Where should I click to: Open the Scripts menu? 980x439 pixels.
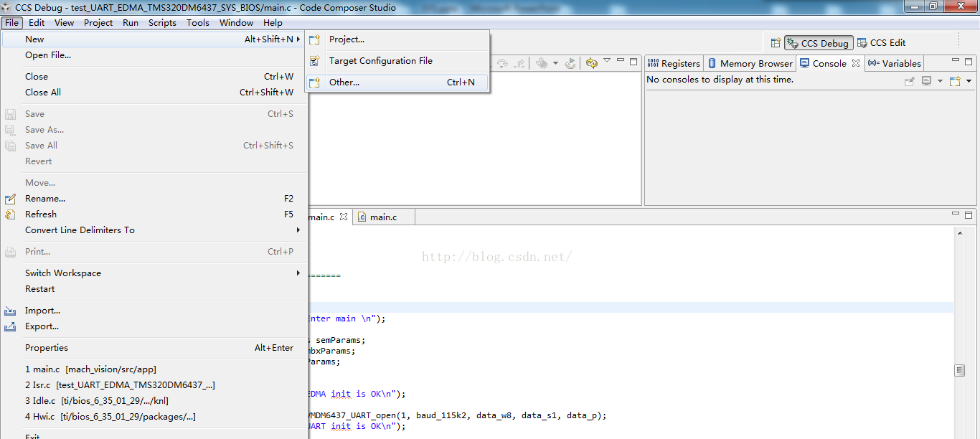pyautogui.click(x=162, y=22)
